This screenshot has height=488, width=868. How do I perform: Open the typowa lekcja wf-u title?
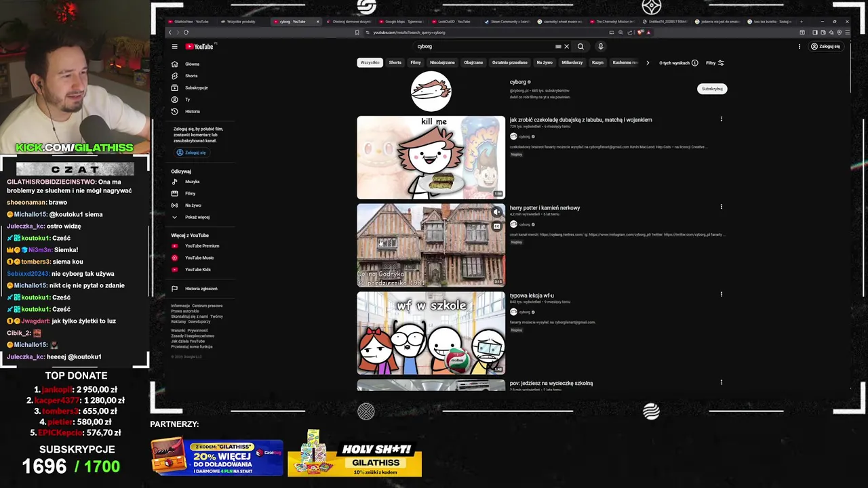coord(532,296)
